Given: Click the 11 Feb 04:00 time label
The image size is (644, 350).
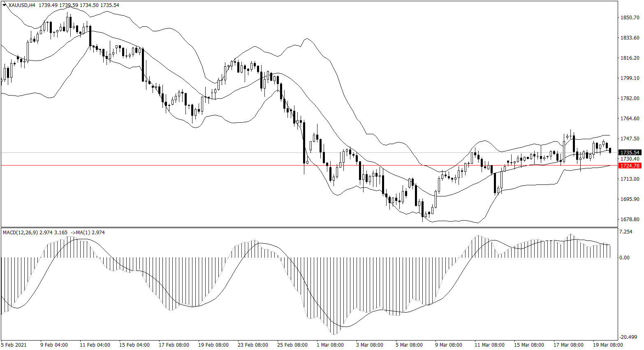Looking at the screenshot, I should tap(95, 345).
